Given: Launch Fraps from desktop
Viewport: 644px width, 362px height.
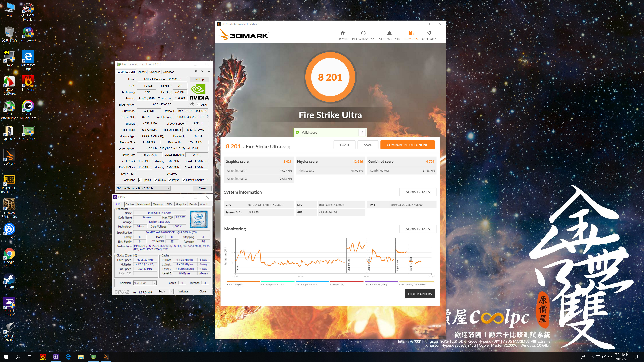Looking at the screenshot, I should click(9, 58).
